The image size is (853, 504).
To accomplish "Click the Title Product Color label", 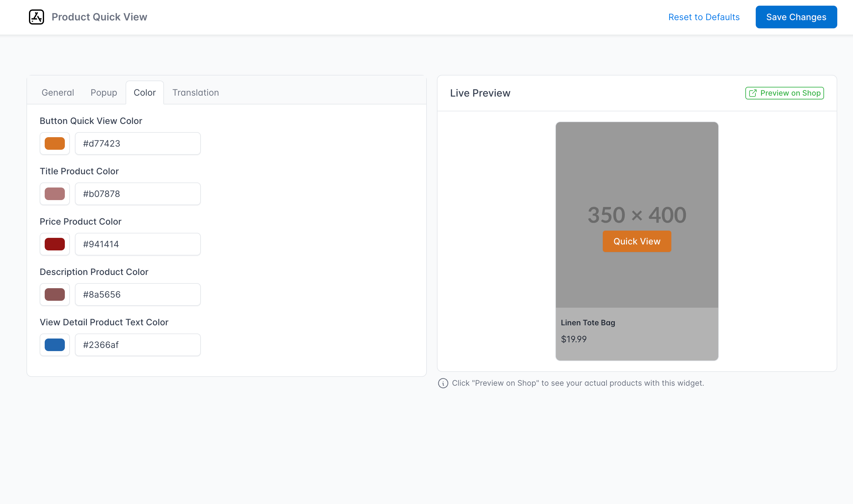I will click(79, 171).
